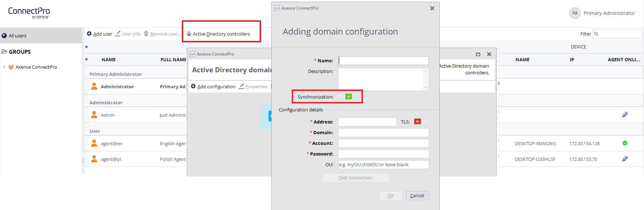
Task: Click the agent@en user avatar icon
Action: coord(94,143)
